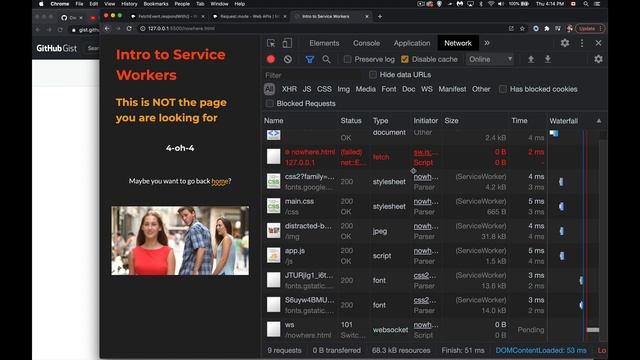Open DevTools settings gear at top
Viewport: 640px width, 360px height.
[x=565, y=43]
